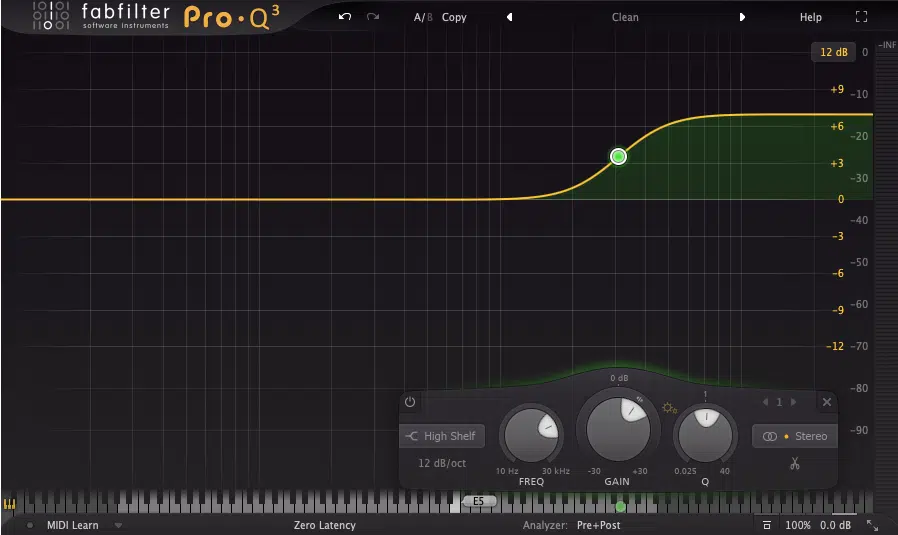
Task: Open the Help menu
Action: (x=810, y=17)
